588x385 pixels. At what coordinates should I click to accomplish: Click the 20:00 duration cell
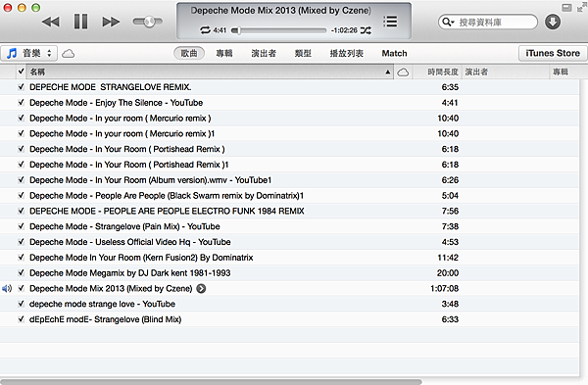[448, 273]
